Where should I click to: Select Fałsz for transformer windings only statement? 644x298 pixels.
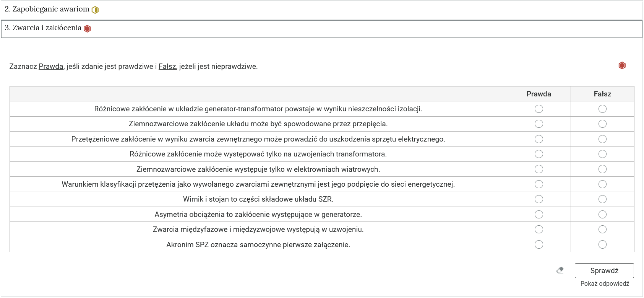[602, 154]
